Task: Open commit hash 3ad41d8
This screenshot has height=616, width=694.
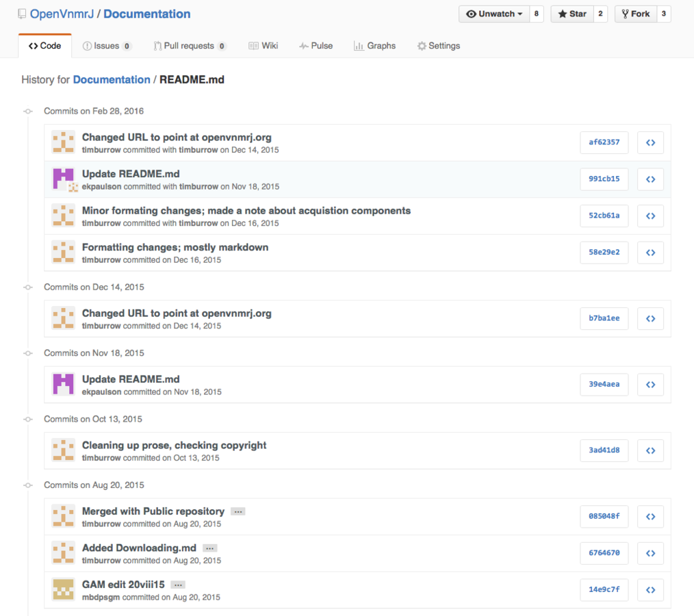Action: tap(604, 450)
